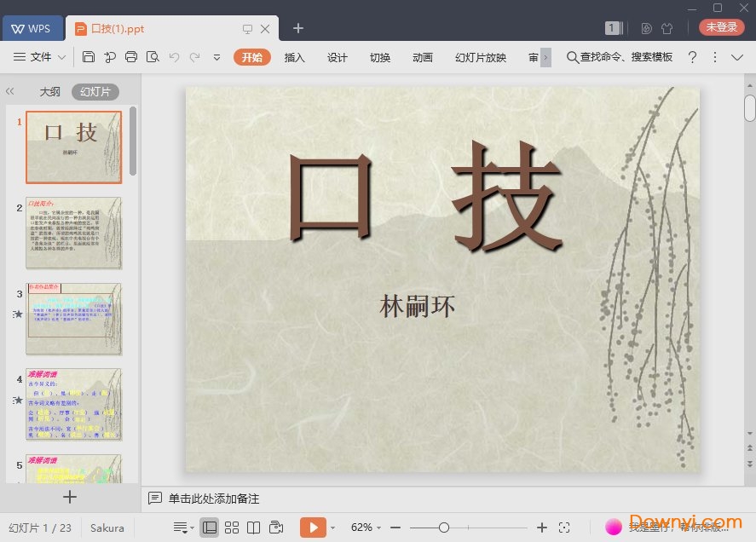Open the skins/theme shirt icon in title bar
The height and width of the screenshot is (542, 756).
click(667, 27)
